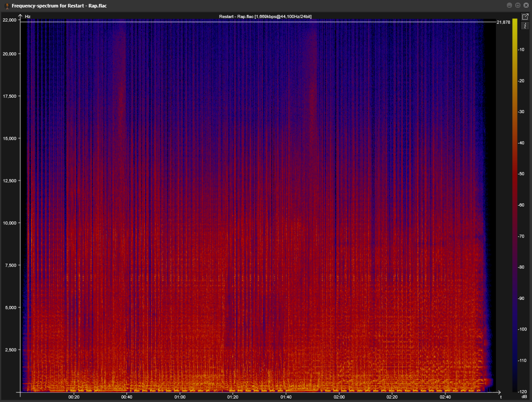The width and height of the screenshot is (532, 402).
Task: Click the 'Frequency-spectrum for Restart - Rap.flac' title
Action: coord(59,6)
